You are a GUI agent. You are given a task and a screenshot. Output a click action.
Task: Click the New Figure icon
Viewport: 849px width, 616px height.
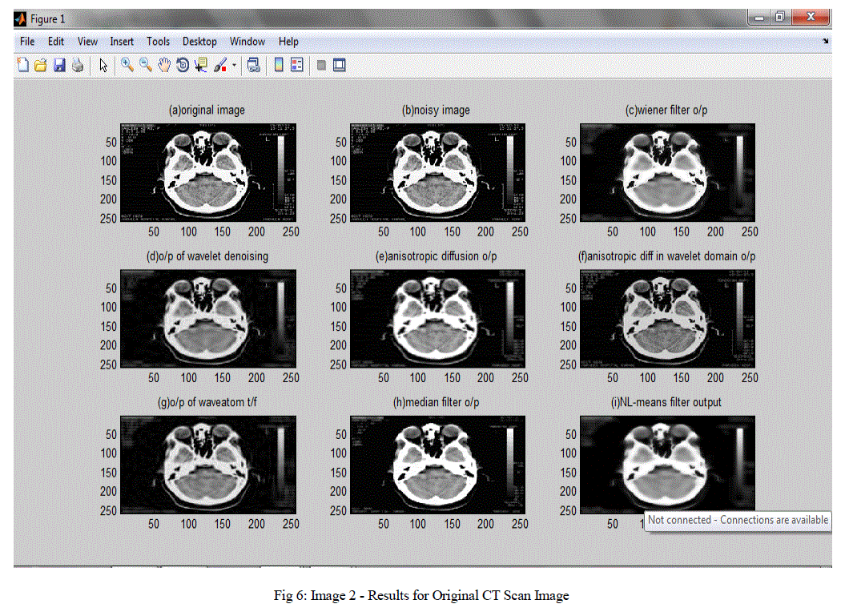(x=22, y=66)
